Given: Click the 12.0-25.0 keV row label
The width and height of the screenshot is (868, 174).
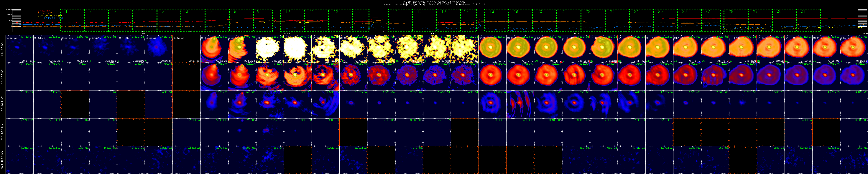Looking at the screenshot, I should pyautogui.click(x=2, y=104).
